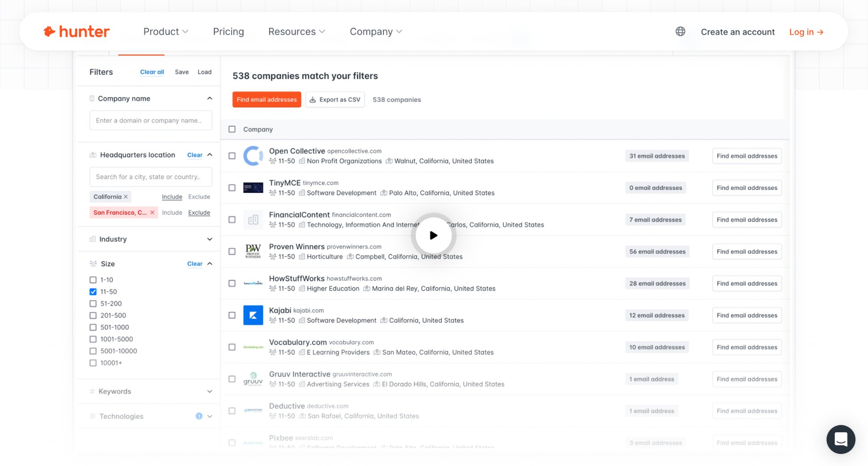
Task: Expand the Industry filter section
Action: tap(210, 239)
